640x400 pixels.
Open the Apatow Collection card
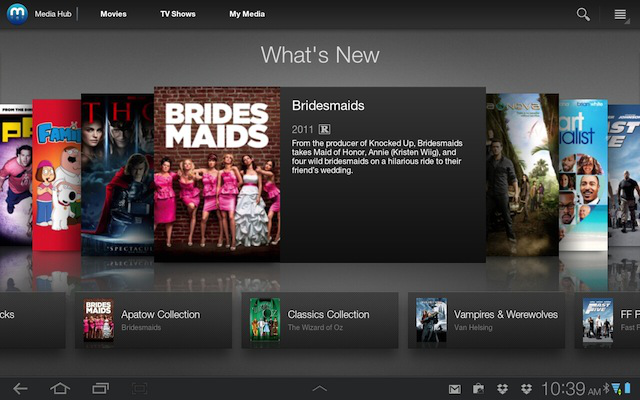click(153, 320)
